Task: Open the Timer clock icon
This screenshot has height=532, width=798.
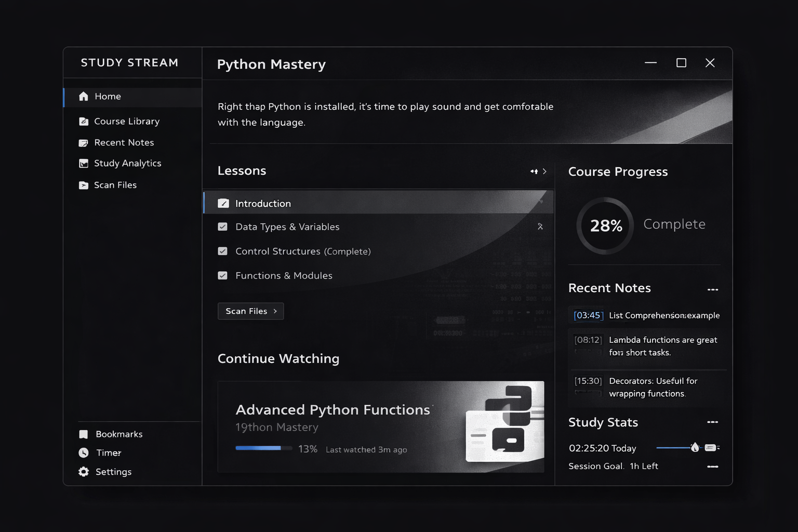Action: (83, 453)
